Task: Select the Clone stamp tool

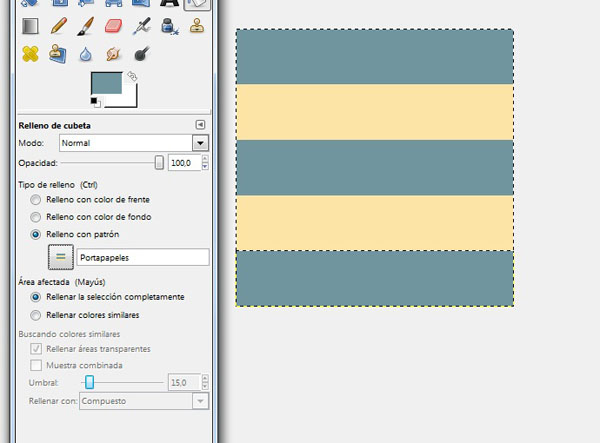Action: [197, 26]
